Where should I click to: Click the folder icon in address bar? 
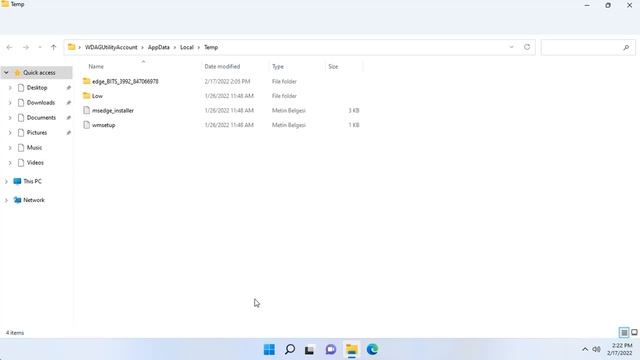click(x=71, y=47)
